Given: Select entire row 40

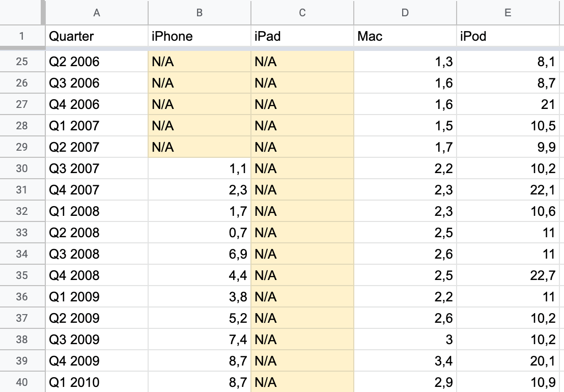Looking at the screenshot, I should point(22,382).
